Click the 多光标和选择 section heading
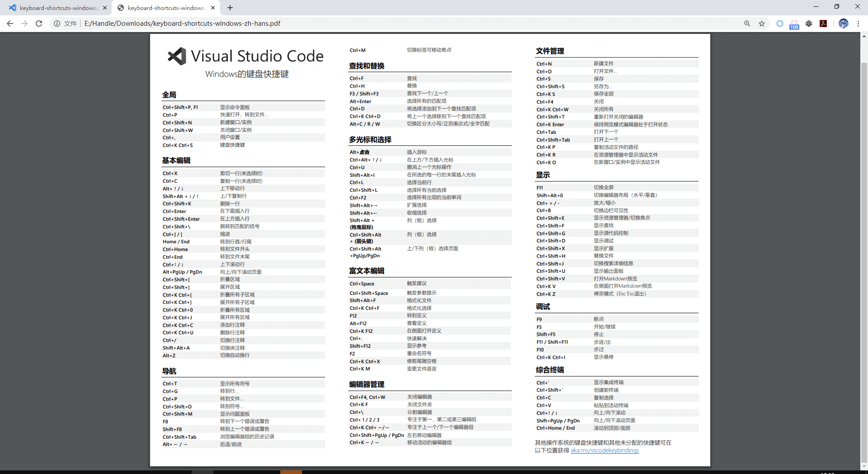 pos(370,140)
